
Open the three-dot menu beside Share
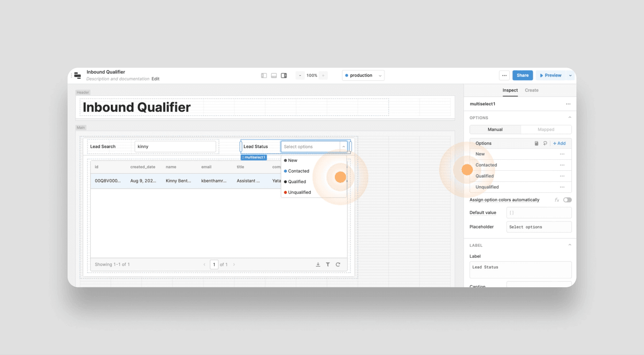coord(505,76)
